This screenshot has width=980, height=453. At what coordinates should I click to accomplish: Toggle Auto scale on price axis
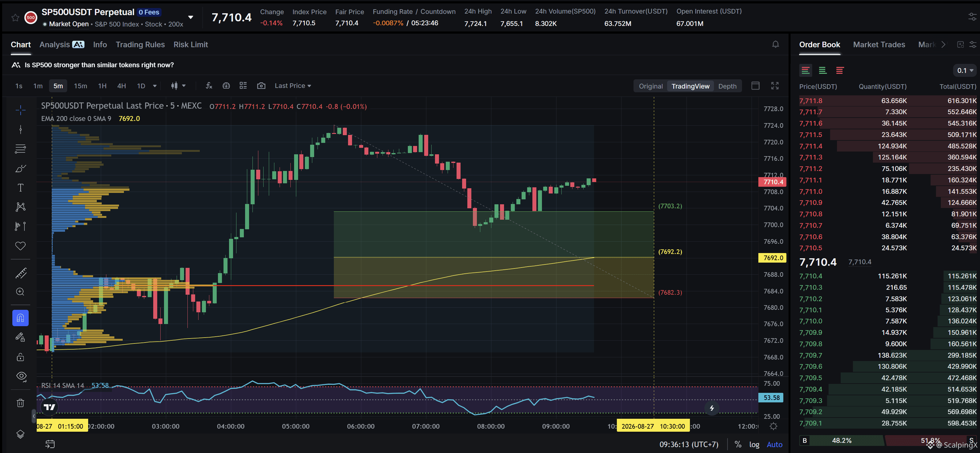click(x=775, y=444)
